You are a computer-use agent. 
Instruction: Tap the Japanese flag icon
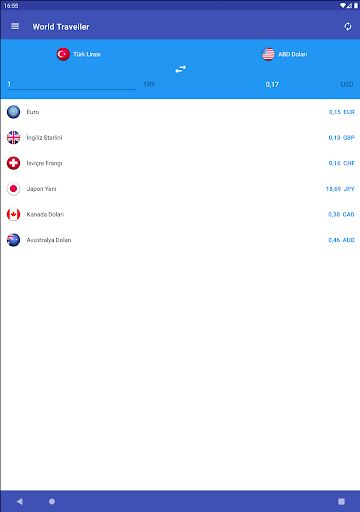click(x=13, y=189)
